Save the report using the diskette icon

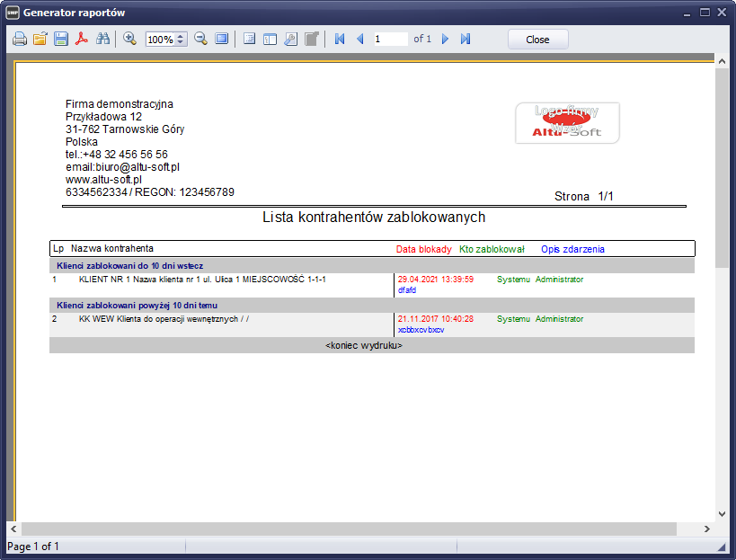[x=61, y=40]
